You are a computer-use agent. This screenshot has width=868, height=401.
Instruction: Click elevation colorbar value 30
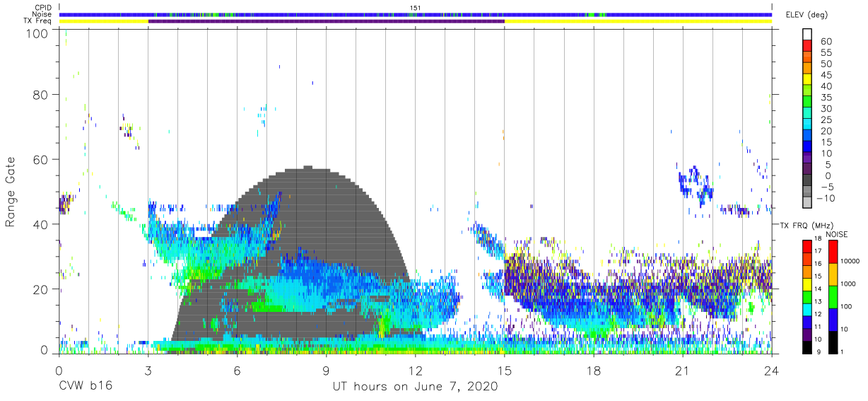(x=826, y=109)
